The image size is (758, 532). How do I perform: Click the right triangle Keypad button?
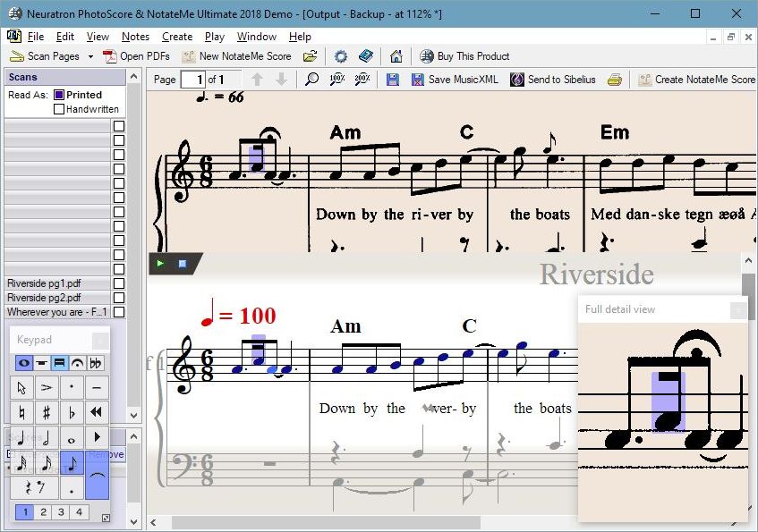click(97, 437)
